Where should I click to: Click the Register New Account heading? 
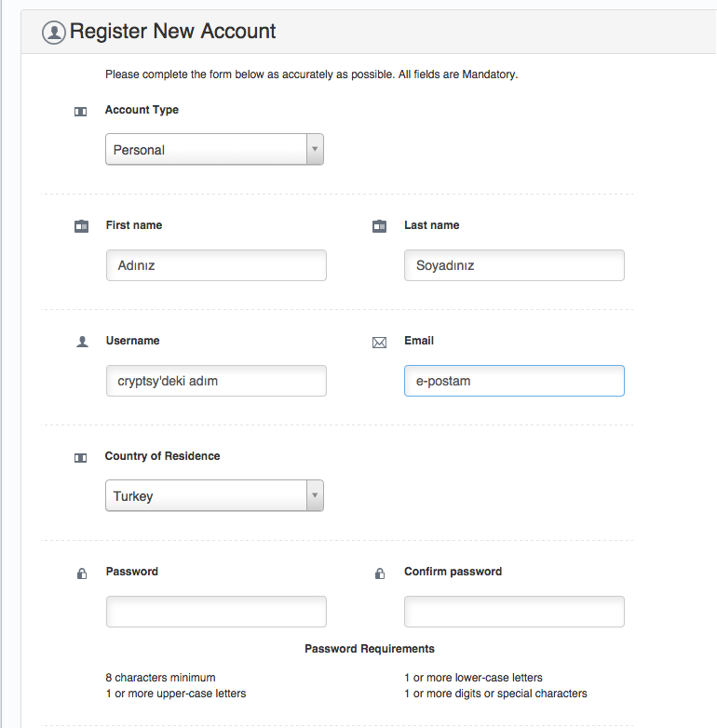[173, 31]
